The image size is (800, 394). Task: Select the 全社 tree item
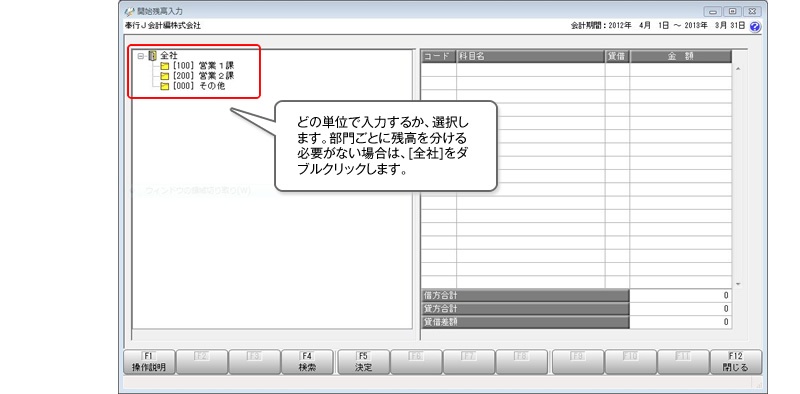[x=169, y=56]
